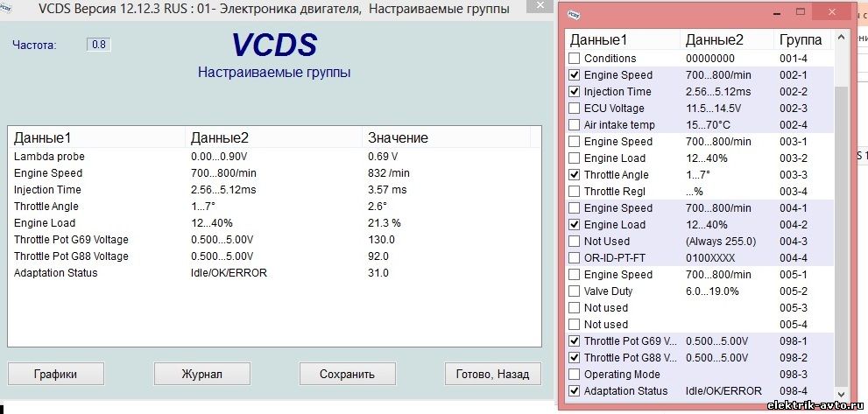Tick Not Used 004-3 checkbox
The height and width of the screenshot is (414, 868).
(x=575, y=242)
